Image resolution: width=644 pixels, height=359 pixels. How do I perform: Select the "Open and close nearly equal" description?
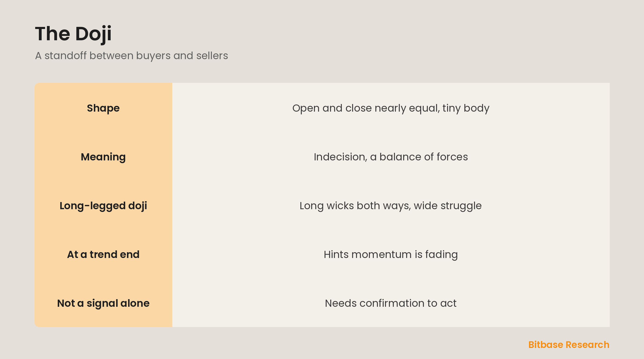pos(391,108)
